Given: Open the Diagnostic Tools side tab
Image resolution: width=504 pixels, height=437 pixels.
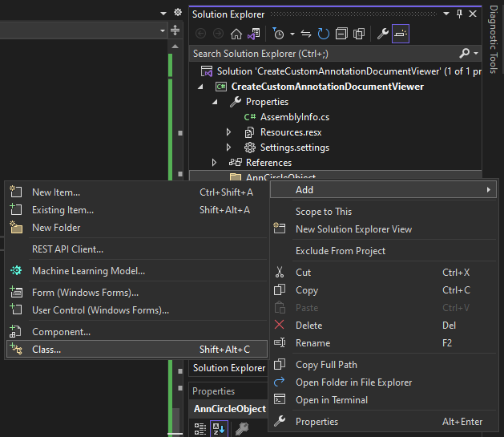Looking at the screenshot, I should point(494,39).
